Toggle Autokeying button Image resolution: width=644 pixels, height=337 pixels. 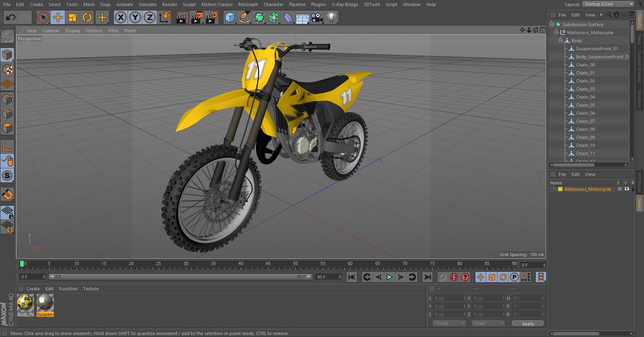pyautogui.click(x=454, y=277)
